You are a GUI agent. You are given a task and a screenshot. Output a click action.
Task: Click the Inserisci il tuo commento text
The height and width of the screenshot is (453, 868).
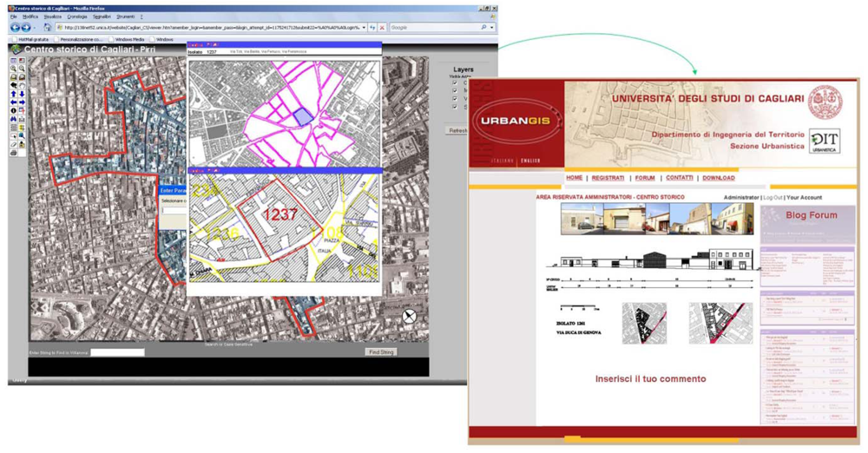tap(650, 378)
